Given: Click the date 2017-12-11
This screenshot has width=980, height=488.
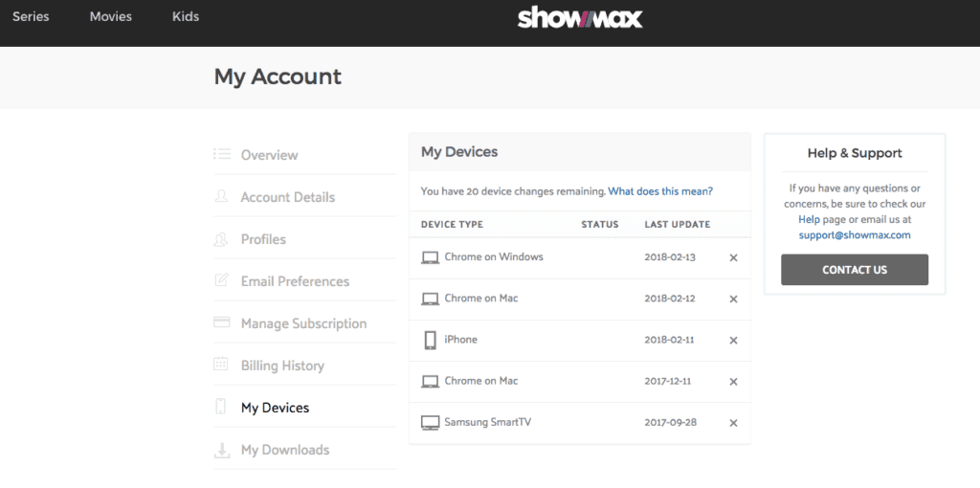Looking at the screenshot, I should click(668, 381).
